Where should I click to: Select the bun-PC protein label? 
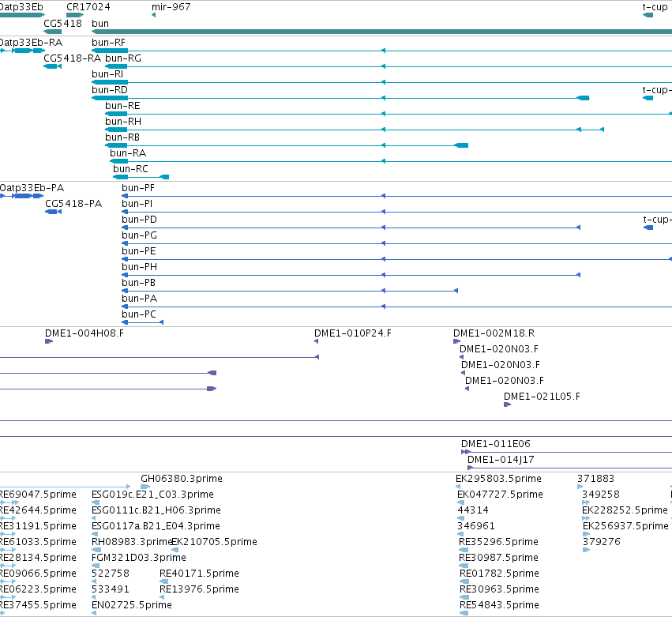pyautogui.click(x=139, y=314)
